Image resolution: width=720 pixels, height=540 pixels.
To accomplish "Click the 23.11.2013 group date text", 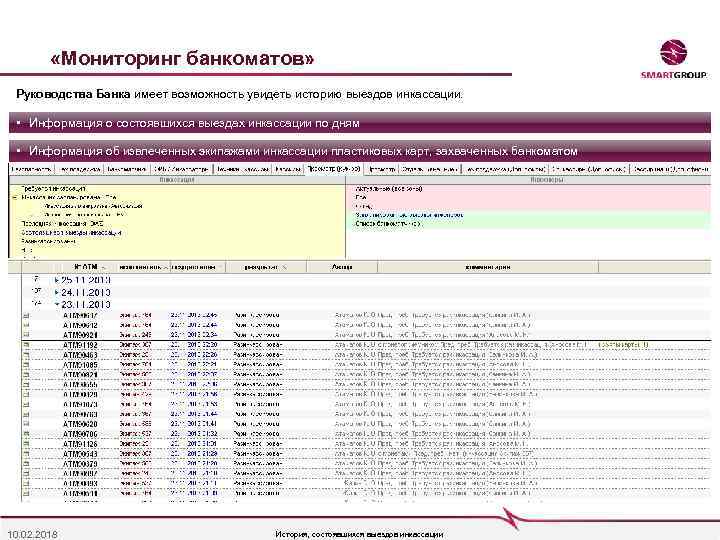I will (x=86, y=304).
